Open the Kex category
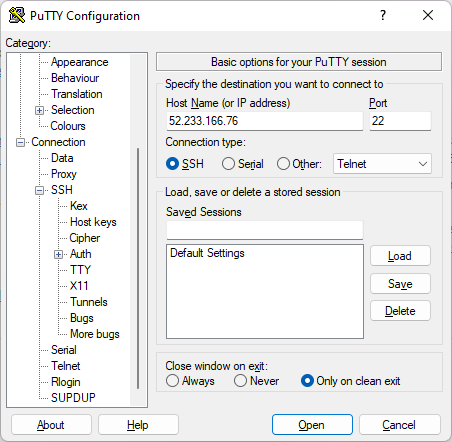The height and width of the screenshot is (442, 452). (79, 206)
